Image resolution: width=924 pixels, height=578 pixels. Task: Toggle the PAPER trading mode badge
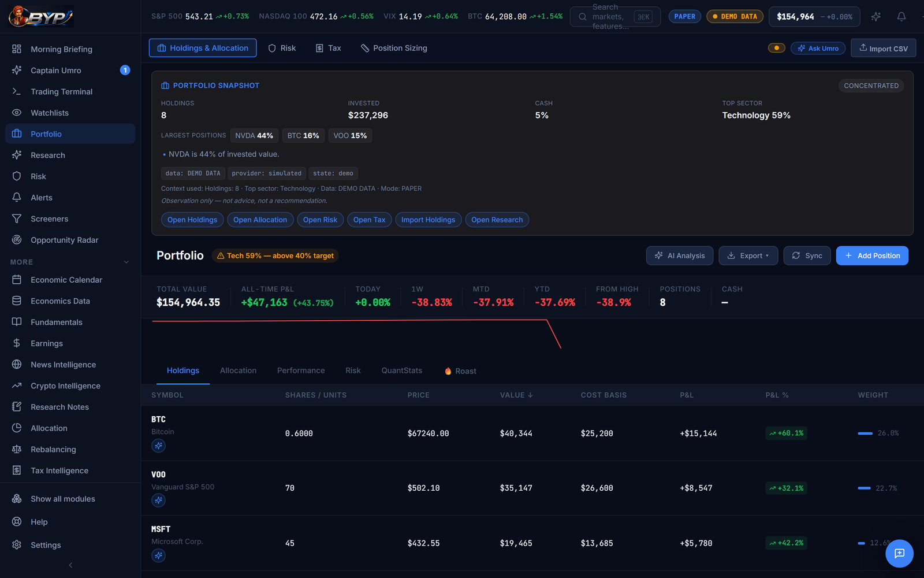(684, 17)
